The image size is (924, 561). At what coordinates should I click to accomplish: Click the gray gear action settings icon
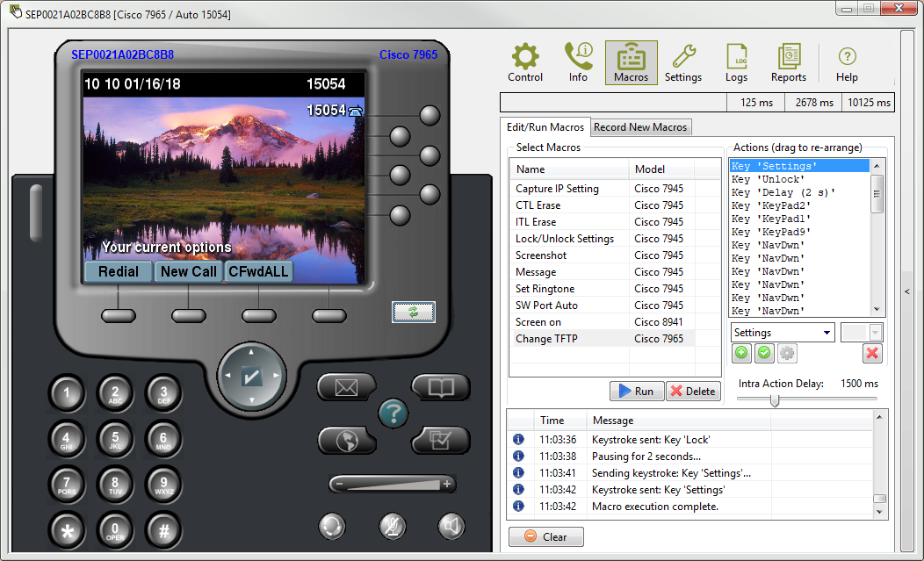[x=787, y=353]
